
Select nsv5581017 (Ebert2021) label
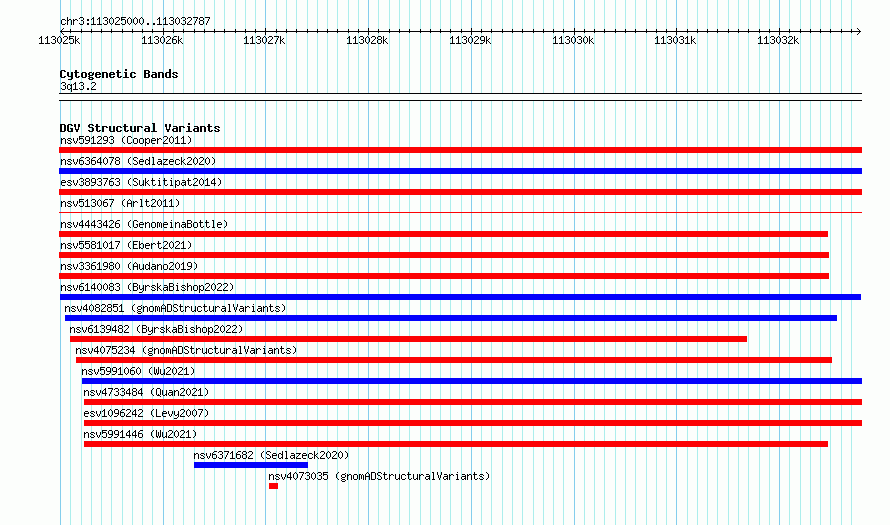pyautogui.click(x=126, y=245)
